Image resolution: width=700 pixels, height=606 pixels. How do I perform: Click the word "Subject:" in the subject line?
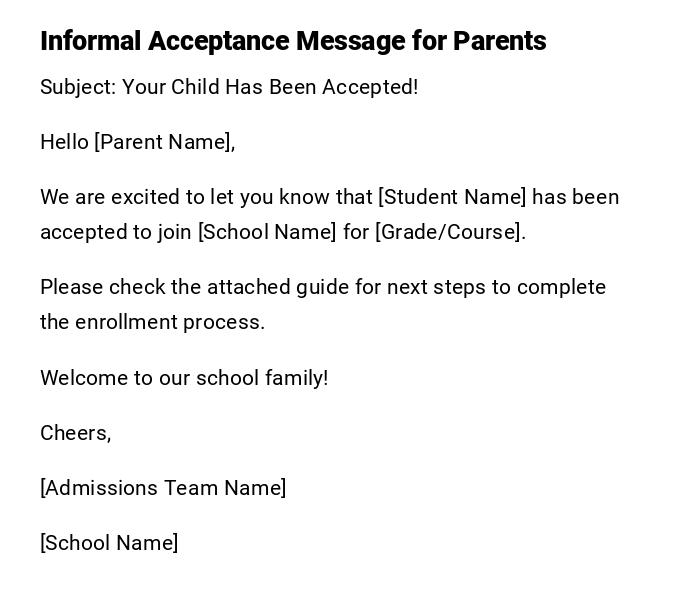[78, 87]
